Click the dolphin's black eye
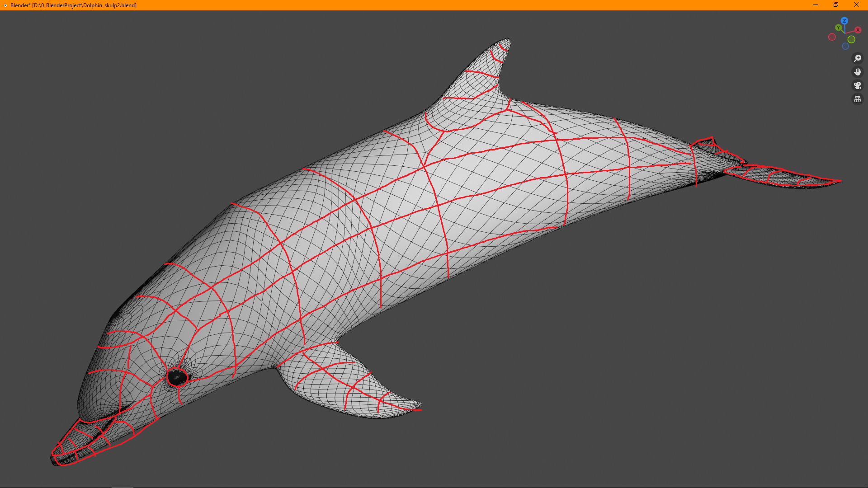This screenshot has width=868, height=488. 177,378
